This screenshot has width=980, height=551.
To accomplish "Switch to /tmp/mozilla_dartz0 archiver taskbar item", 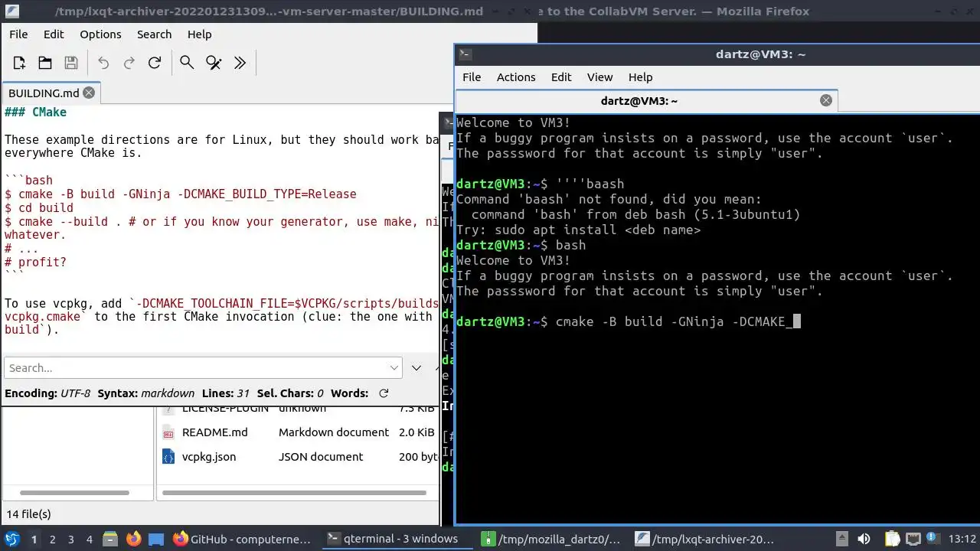I will pos(553,540).
